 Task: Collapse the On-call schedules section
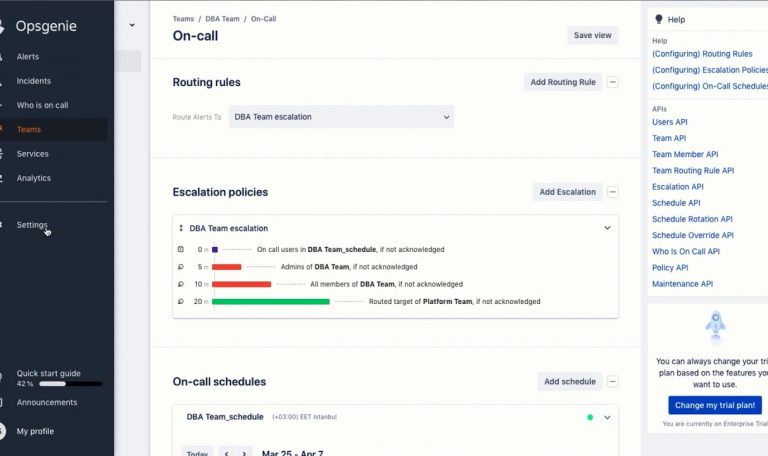[612, 382]
